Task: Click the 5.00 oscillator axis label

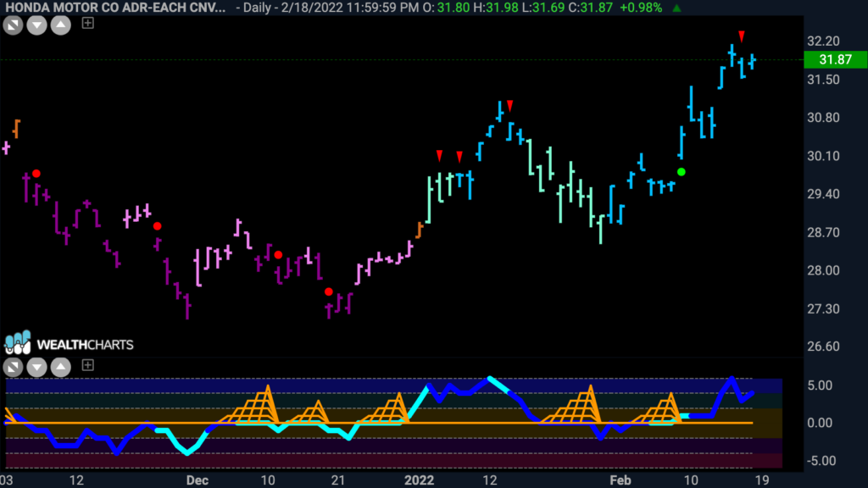Action: [x=820, y=385]
